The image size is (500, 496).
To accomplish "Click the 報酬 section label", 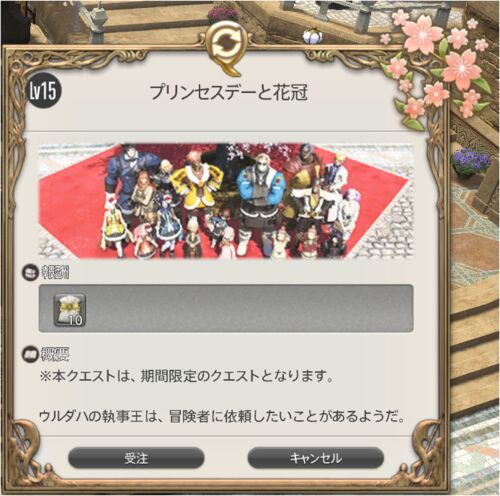I will (x=55, y=273).
